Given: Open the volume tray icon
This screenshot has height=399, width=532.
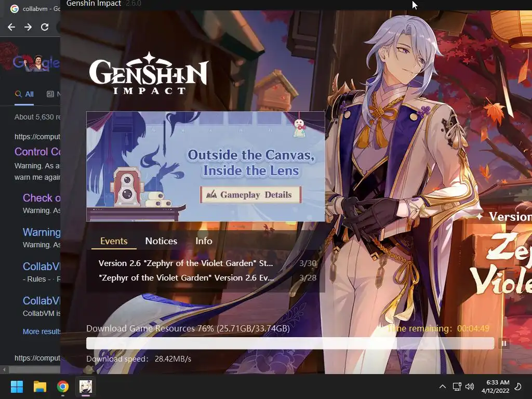Looking at the screenshot, I should coord(470,387).
